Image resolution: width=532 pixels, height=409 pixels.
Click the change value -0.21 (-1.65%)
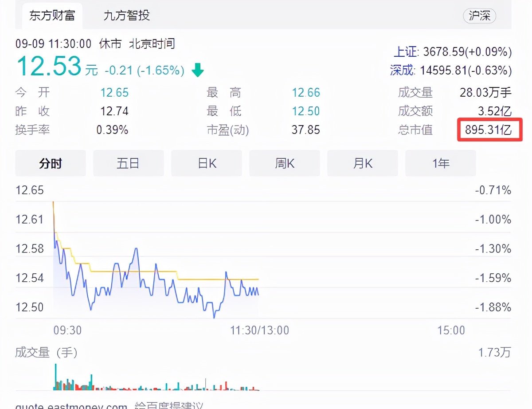coord(145,70)
